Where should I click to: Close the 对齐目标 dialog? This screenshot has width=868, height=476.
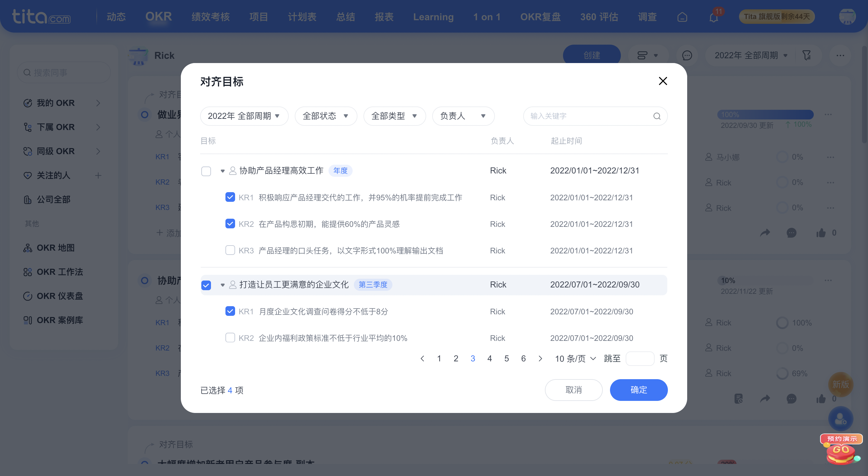[x=663, y=81]
